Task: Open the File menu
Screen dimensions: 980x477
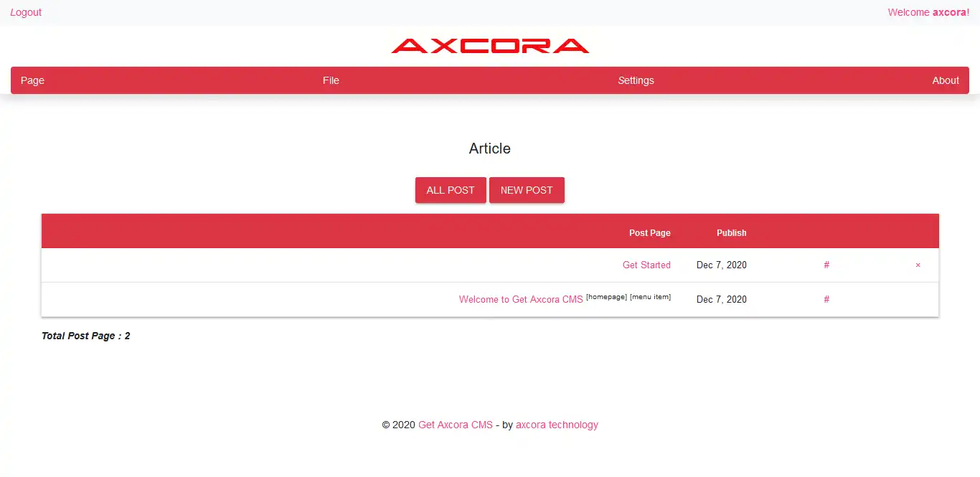Action: [331, 80]
